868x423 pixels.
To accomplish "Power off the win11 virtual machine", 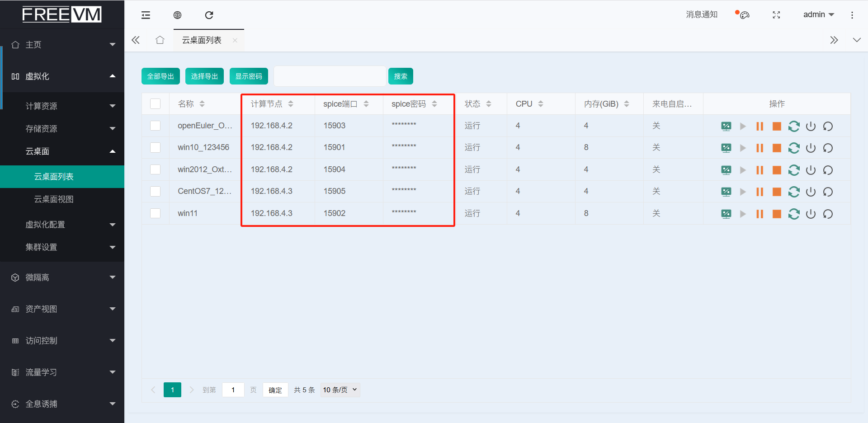I will click(x=811, y=214).
